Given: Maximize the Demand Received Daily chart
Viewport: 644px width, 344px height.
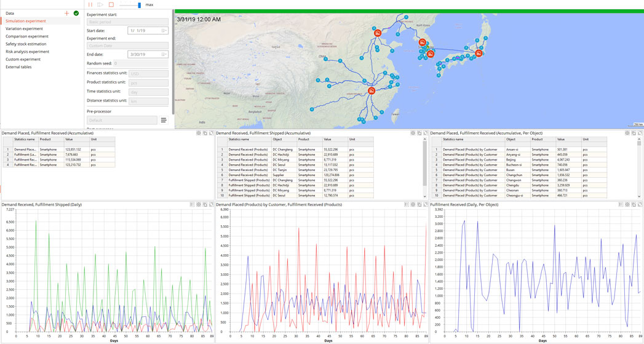Looking at the screenshot, I should click(x=211, y=204).
